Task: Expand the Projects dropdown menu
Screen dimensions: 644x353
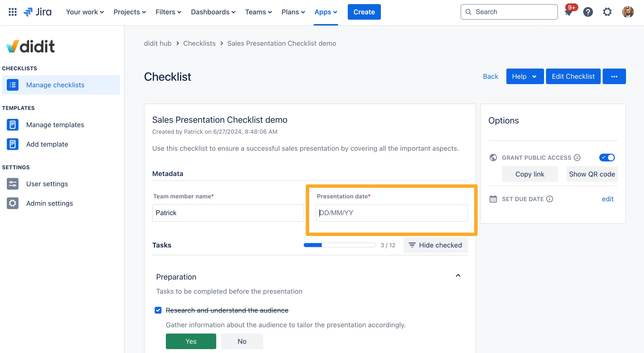Action: 129,12
